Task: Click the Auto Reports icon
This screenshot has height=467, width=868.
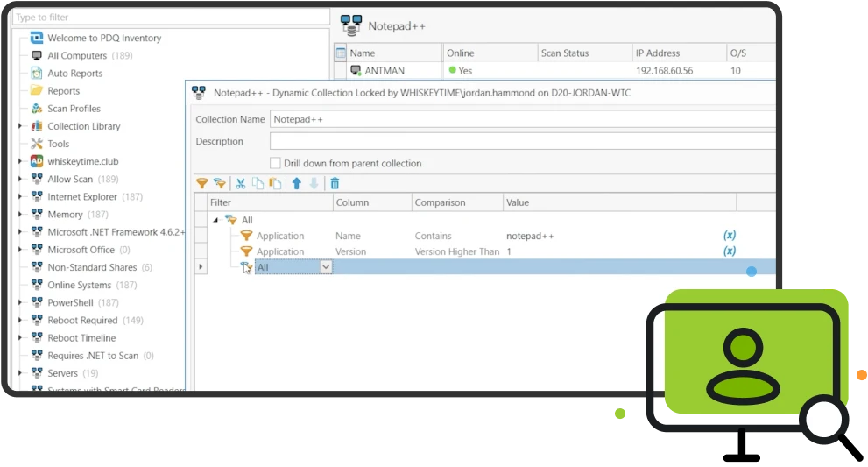Action: [37, 73]
